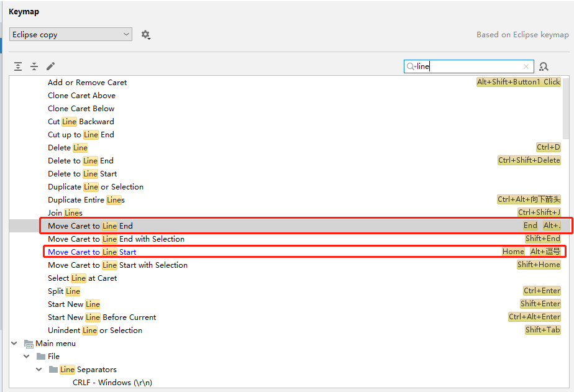Select 'Delete to Line End' action
Viewport: 574px width, 392px height.
pos(81,161)
